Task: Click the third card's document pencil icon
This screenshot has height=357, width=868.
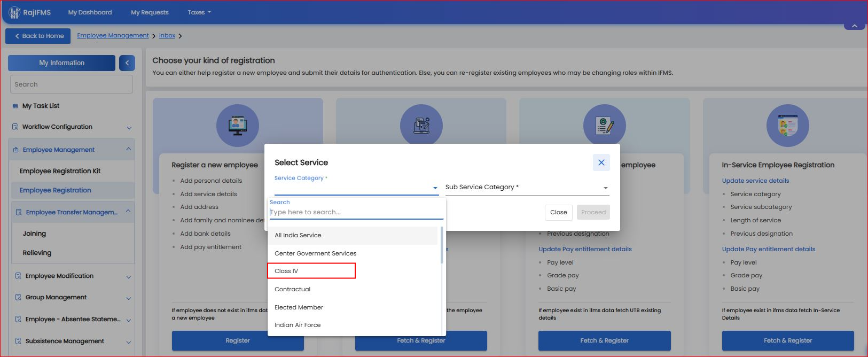Action: pyautogui.click(x=605, y=125)
